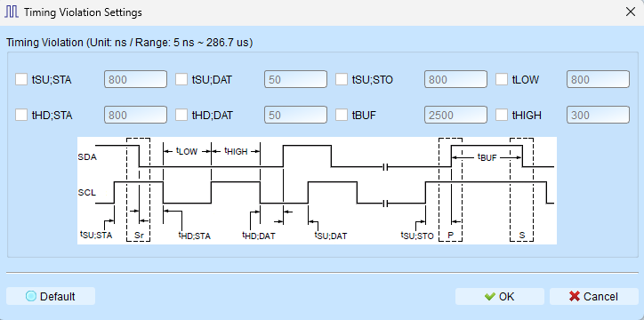Click the tHD;STA checkbox label text

click(52, 116)
